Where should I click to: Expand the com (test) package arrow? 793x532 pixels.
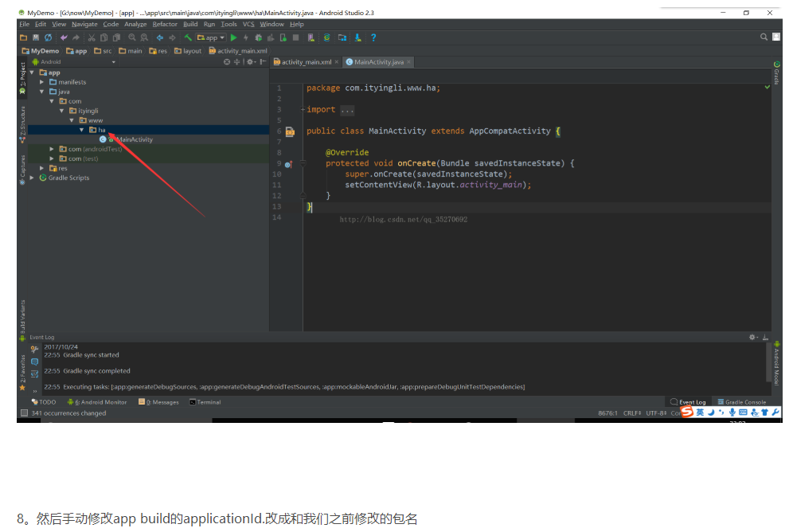pos(52,158)
